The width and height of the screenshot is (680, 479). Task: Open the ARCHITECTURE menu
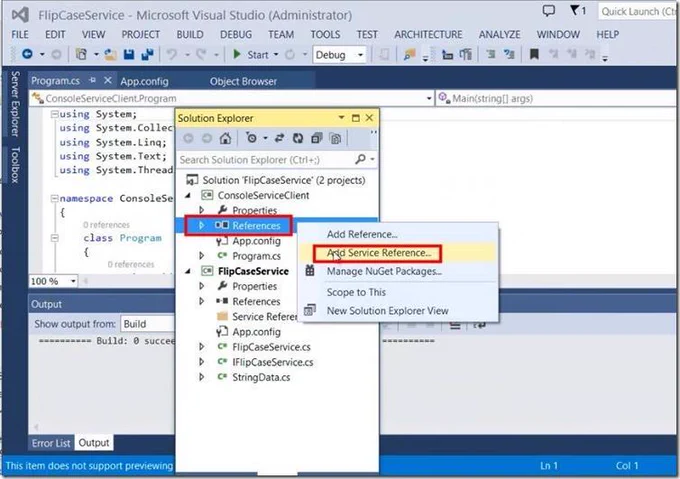[x=428, y=34]
